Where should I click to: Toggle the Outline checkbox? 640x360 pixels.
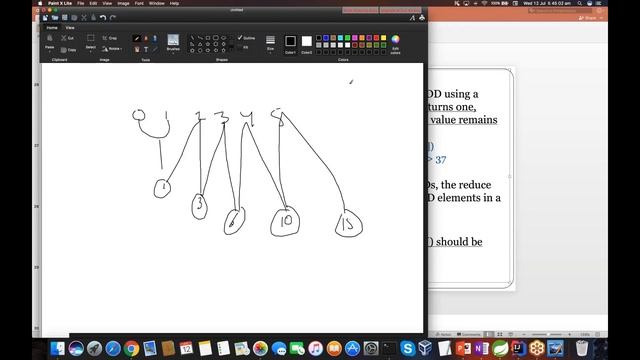pos(246,38)
